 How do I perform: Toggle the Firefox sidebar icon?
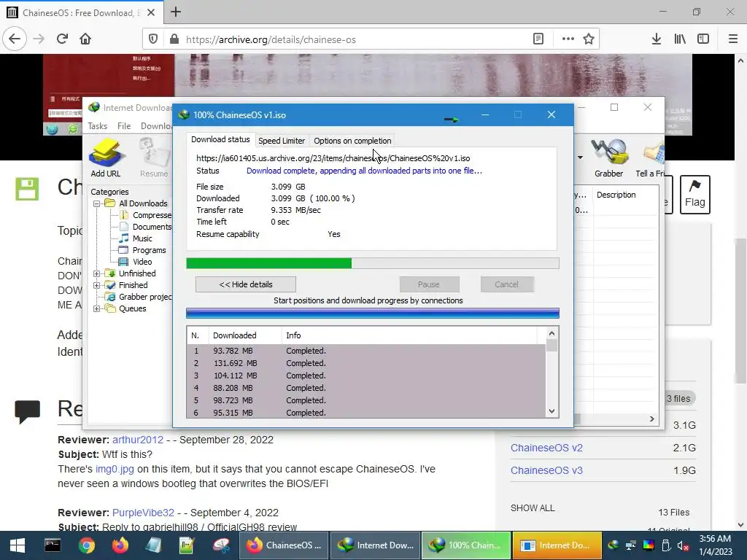click(703, 39)
